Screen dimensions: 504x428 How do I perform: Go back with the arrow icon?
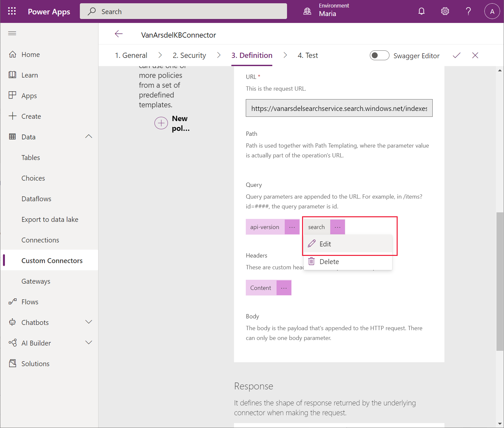point(118,34)
